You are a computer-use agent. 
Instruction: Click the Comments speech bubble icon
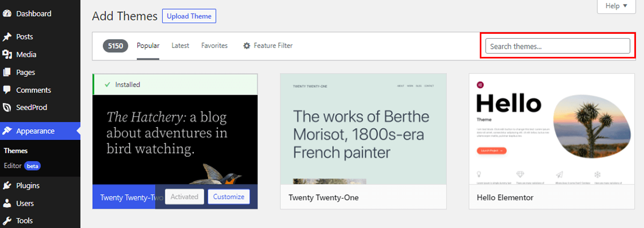coord(7,90)
